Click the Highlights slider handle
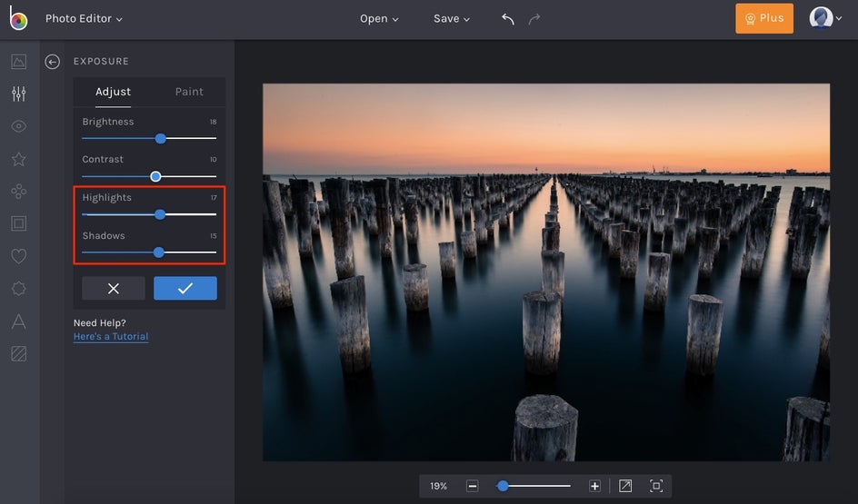Image resolution: width=858 pixels, height=504 pixels. [160, 214]
